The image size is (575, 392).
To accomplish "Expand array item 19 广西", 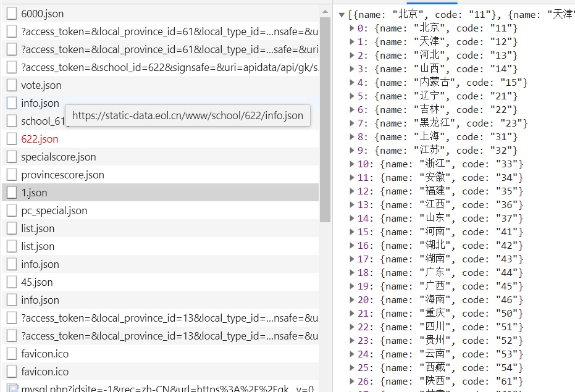I will click(x=352, y=286).
